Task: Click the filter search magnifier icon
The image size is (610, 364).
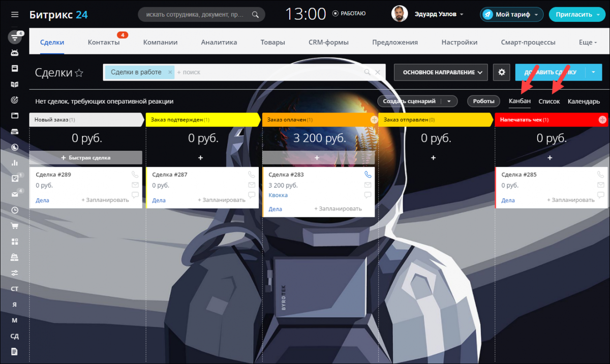Action: tap(367, 72)
